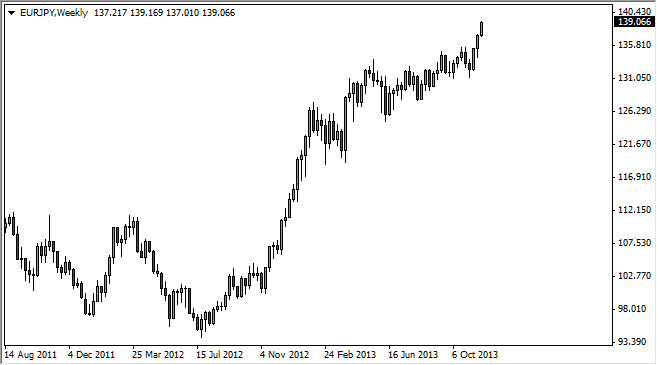This screenshot has height=365, width=657.
Task: Click the 140.430 price scale label
Action: 634,11
